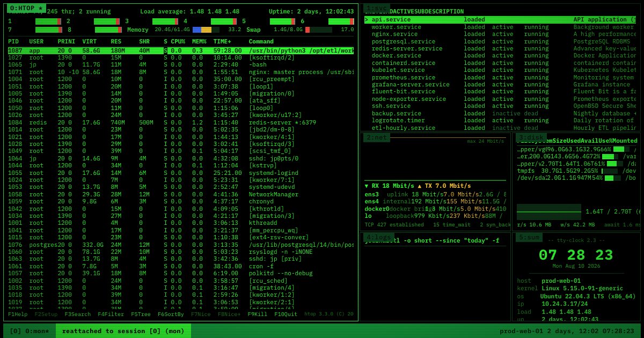Viewport: 644px width, 338px height.
Task: Sort by RES column header
Action: [116, 41]
